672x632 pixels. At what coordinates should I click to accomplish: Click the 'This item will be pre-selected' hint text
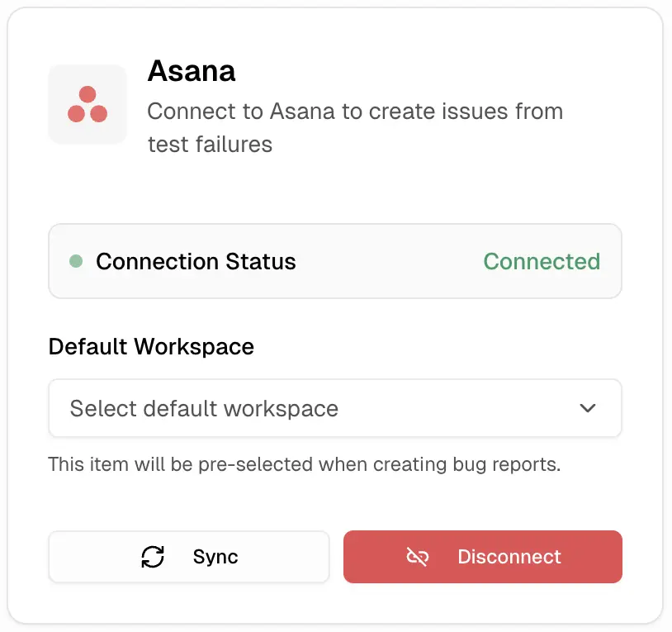(x=305, y=464)
